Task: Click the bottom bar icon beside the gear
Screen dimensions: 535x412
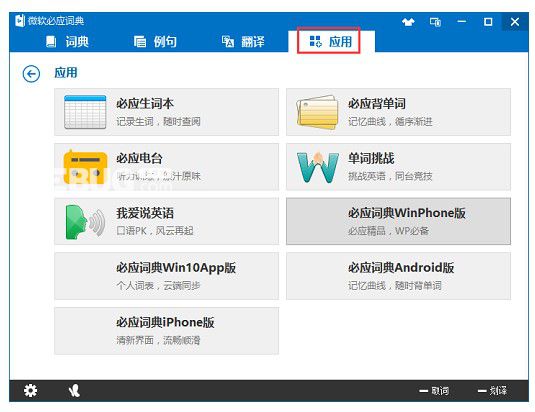Action: [x=74, y=391]
